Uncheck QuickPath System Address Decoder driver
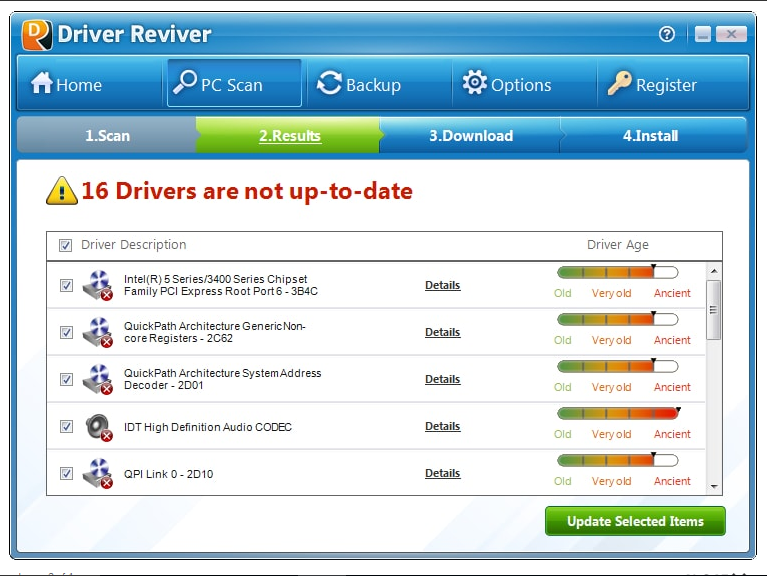Screen dimensions: 767x576 point(67,379)
